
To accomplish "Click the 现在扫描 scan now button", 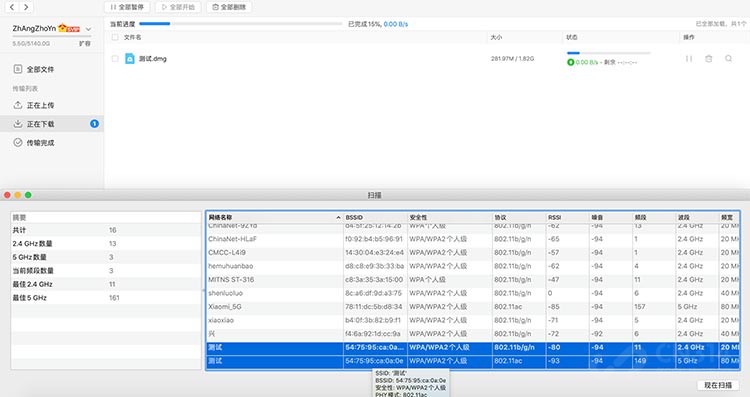I will click(x=718, y=385).
